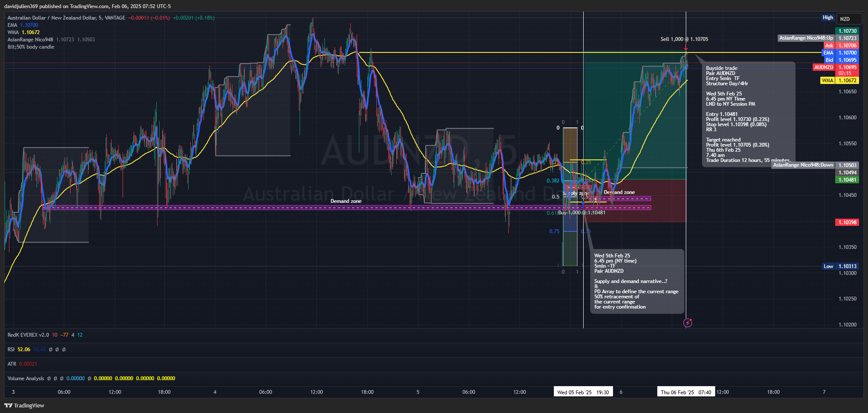Click the 1.10494 price axis tag

click(848, 173)
